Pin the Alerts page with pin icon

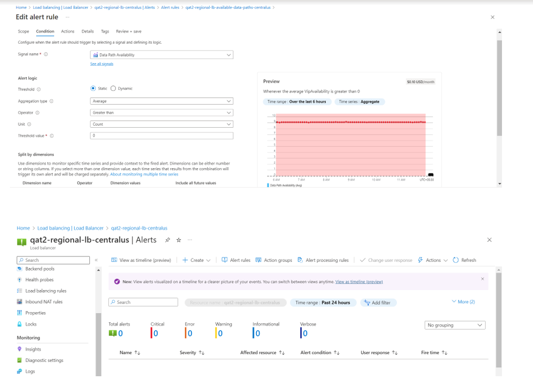click(x=168, y=240)
